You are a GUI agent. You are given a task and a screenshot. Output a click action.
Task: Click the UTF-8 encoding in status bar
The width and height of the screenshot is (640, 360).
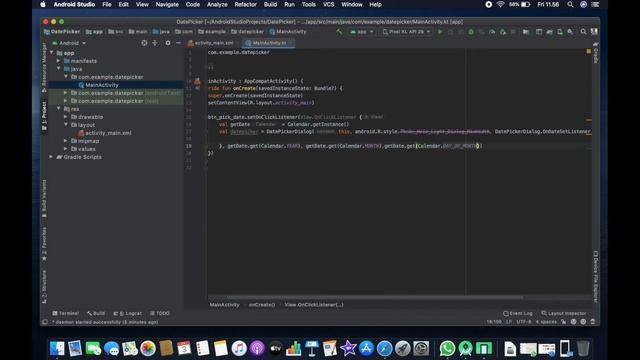[x=524, y=322]
